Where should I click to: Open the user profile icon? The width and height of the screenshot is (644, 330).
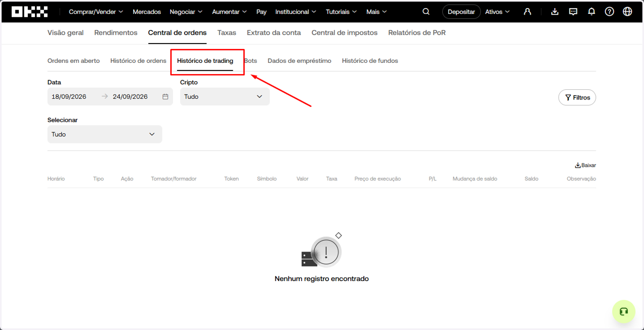pos(528,11)
